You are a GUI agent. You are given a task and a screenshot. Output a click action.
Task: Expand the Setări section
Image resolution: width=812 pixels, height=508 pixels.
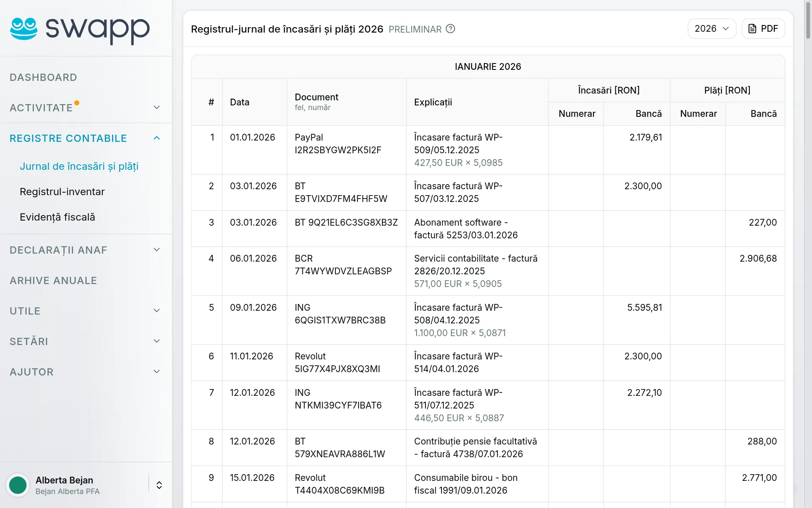tap(86, 341)
